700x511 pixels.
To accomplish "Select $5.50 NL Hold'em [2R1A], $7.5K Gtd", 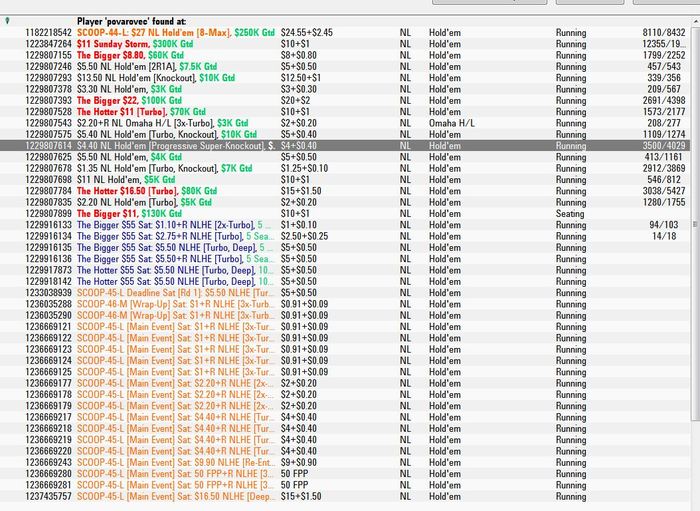I will click(x=345, y=66).
